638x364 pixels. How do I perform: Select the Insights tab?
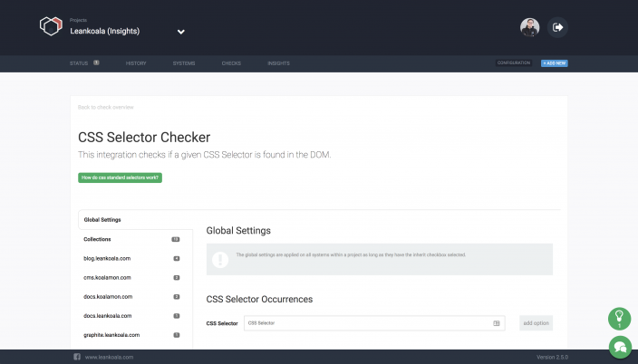pos(279,63)
